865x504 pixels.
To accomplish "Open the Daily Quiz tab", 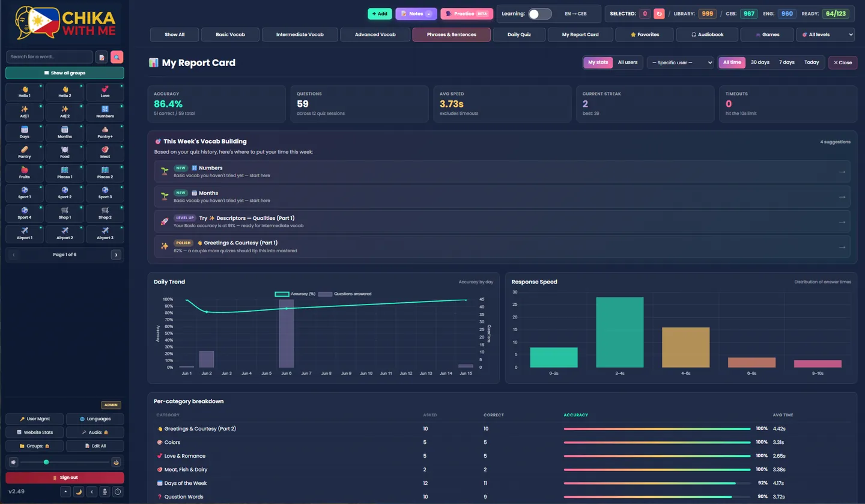I will [x=519, y=35].
